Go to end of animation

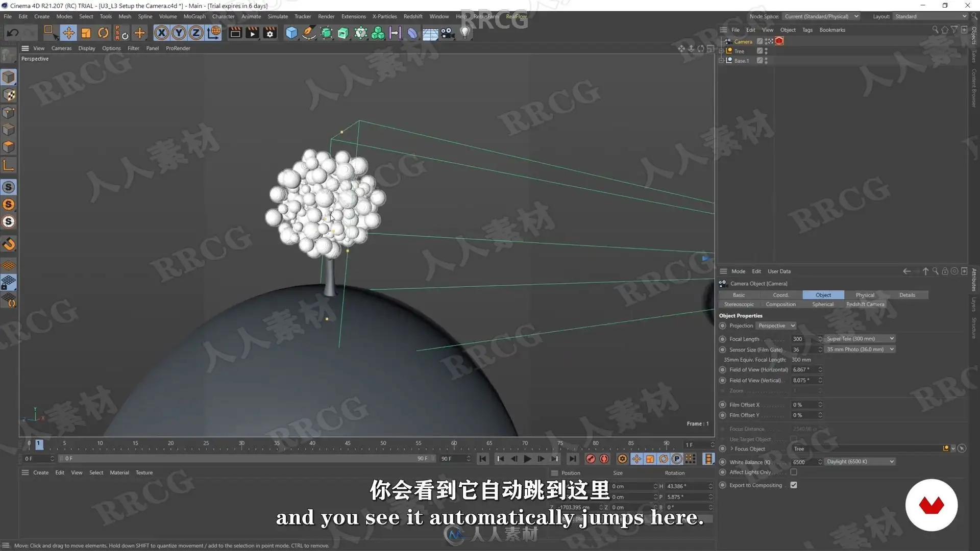click(573, 459)
